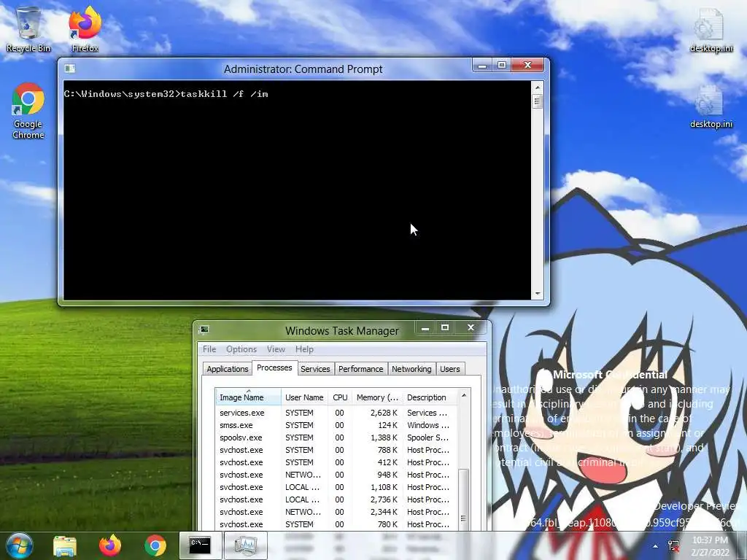Show hidden tray icons arrow

[656, 546]
